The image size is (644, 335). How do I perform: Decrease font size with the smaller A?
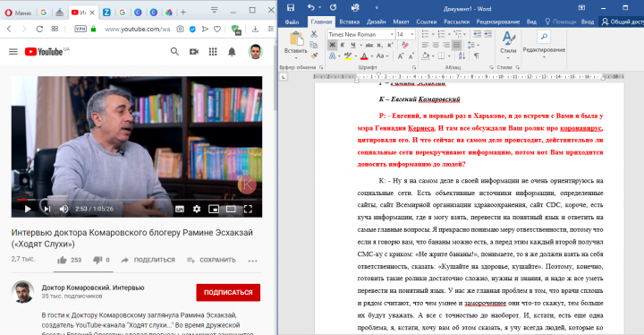click(x=411, y=56)
